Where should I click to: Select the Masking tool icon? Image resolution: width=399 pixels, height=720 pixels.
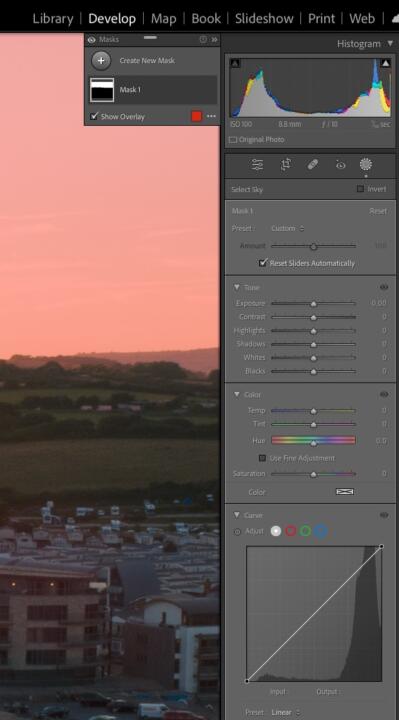(366, 164)
